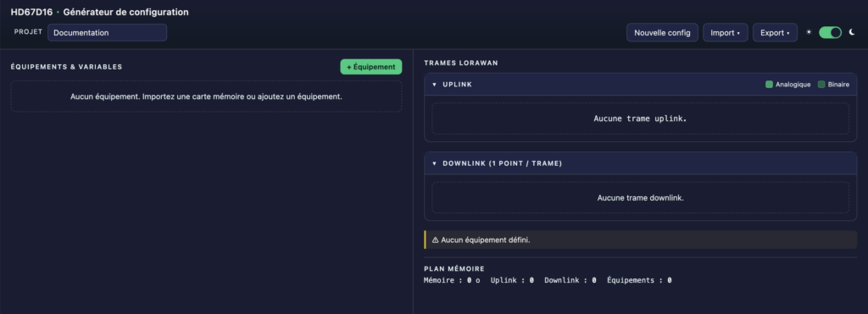Click the "Aucune trame uplink." placeholder
The width and height of the screenshot is (868, 314).
point(641,118)
